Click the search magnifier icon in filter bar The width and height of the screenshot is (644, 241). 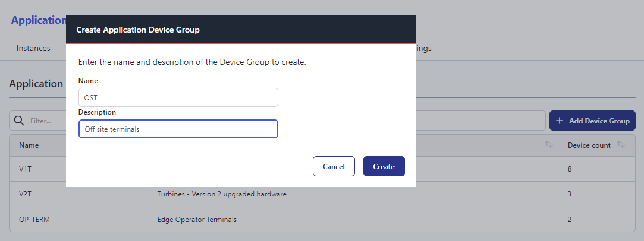pos(19,120)
